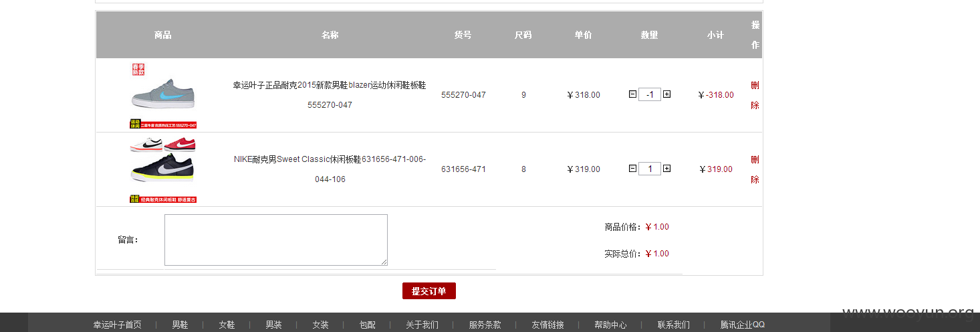Delete the 555270-047 item from cart
Image resolution: width=980 pixels, height=332 pixels.
tap(755, 95)
